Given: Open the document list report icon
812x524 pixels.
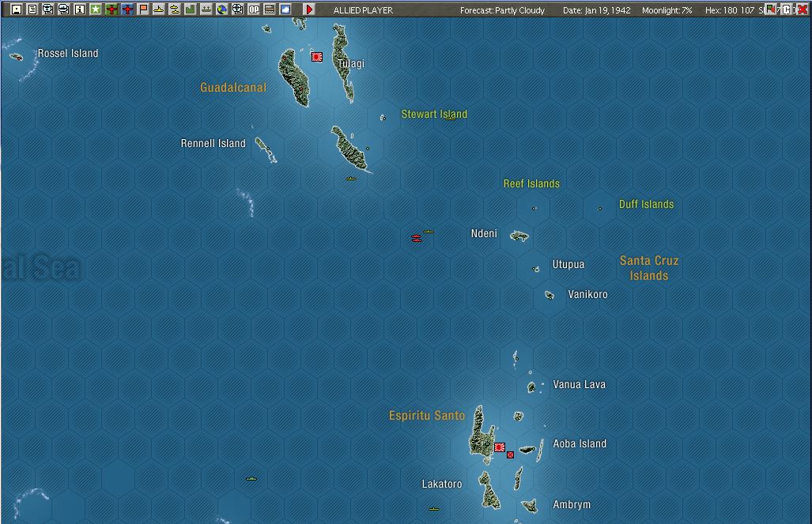Looking at the screenshot, I should pyautogui.click(x=32, y=9).
